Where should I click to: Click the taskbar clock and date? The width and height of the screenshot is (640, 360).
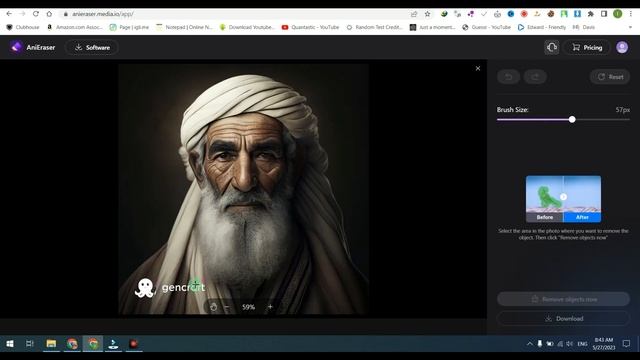(604, 344)
